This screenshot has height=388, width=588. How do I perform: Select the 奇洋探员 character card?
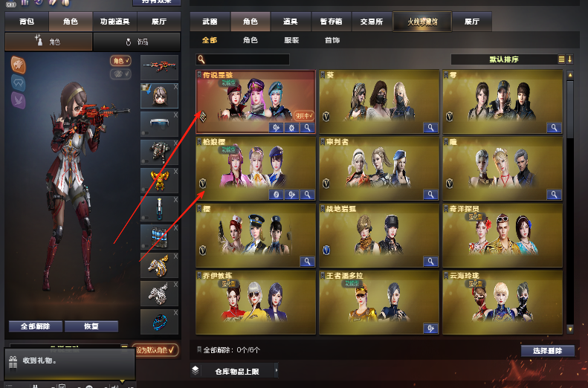(x=503, y=235)
